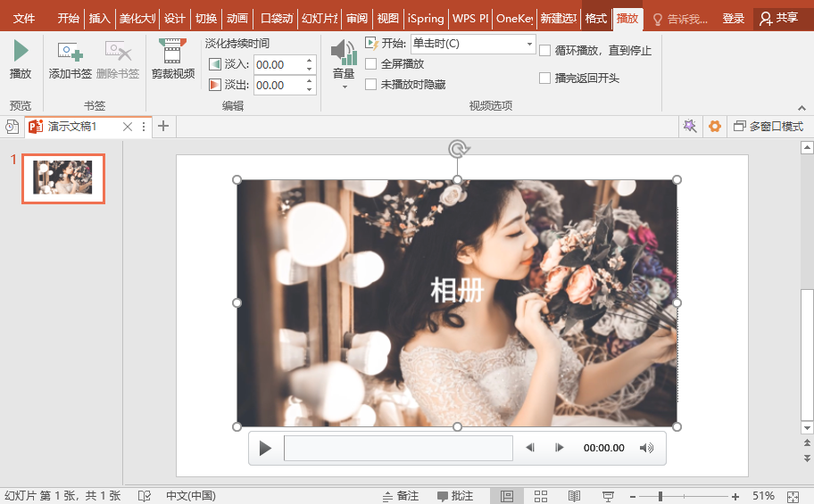Click the Sign In (登录) button
This screenshot has height=504, width=814.
[734, 19]
